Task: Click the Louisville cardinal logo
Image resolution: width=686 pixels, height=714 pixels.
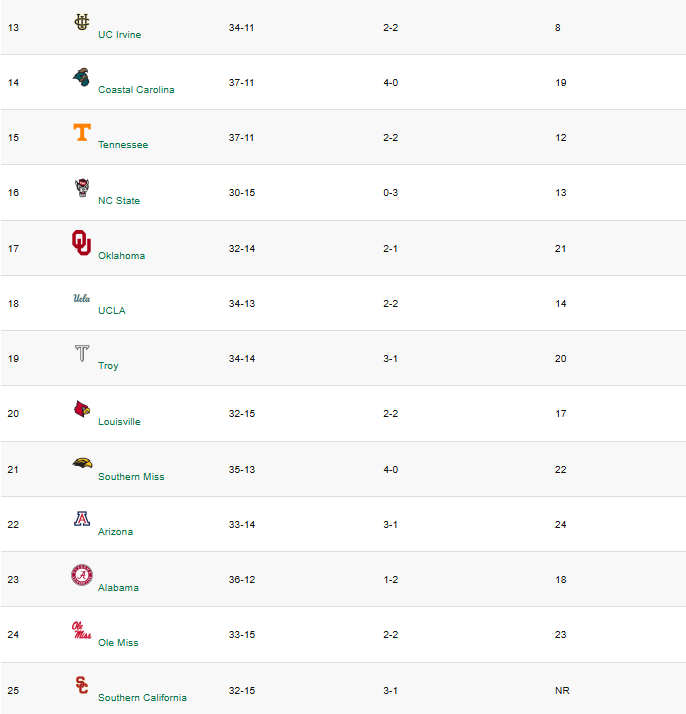Action: point(82,409)
